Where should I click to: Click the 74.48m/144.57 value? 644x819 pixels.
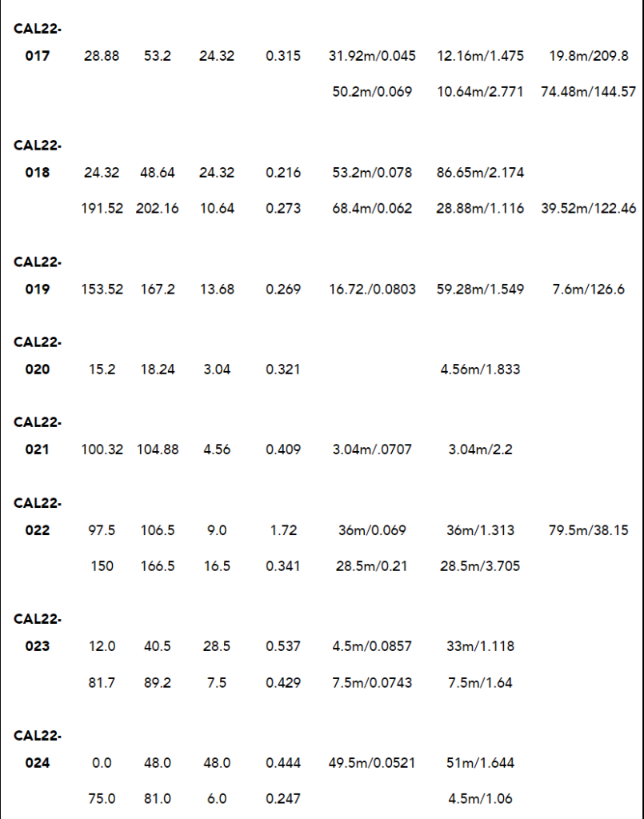pos(589,92)
